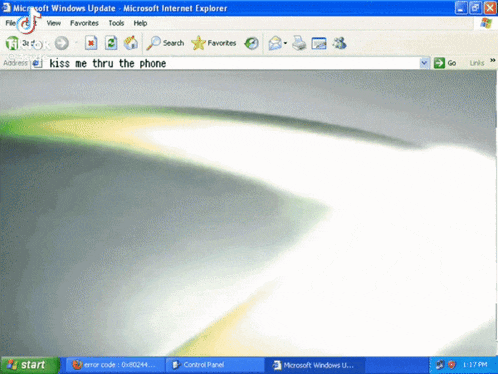Click the red security shield tray icon
Image resolution: width=498 pixels, height=374 pixels.
point(452,365)
